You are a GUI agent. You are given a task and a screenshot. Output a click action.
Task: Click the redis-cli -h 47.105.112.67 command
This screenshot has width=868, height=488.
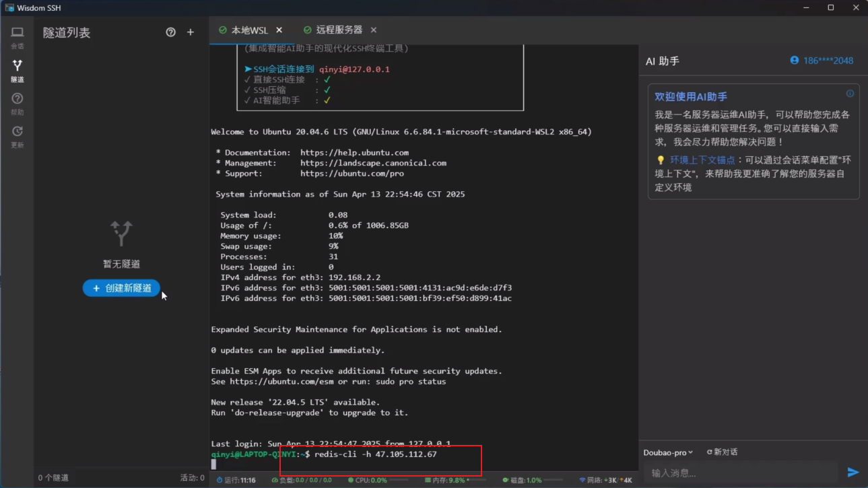coord(376,454)
